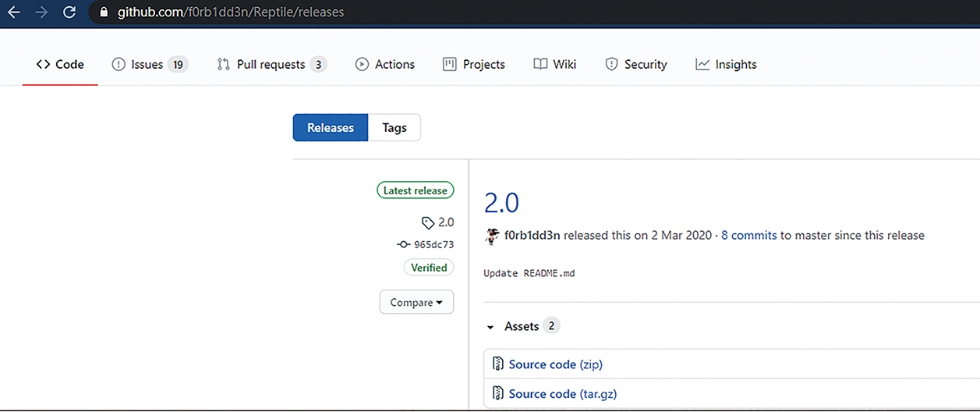Open the Code tab
The width and height of the screenshot is (980, 412).
coord(60,65)
